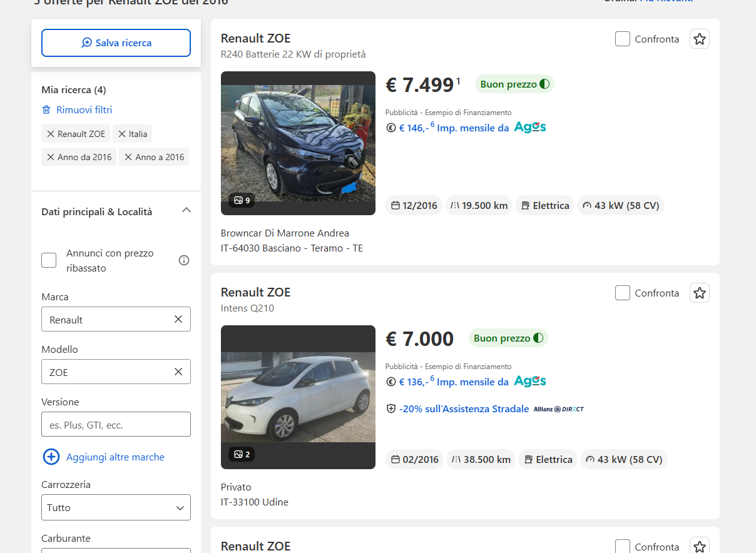
Task: Remove all filters with Rimuovi filtri
Action: click(x=77, y=110)
